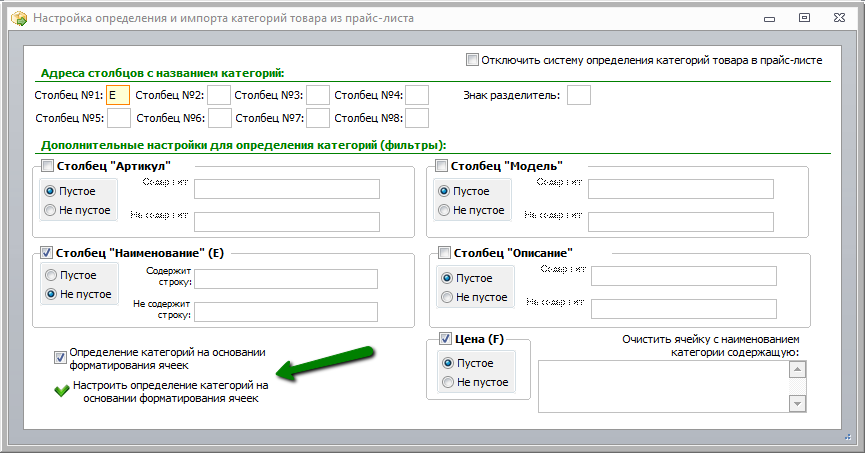The image size is (865, 453).
Task: Click the text area scrollbar down arrow
Action: [x=798, y=403]
